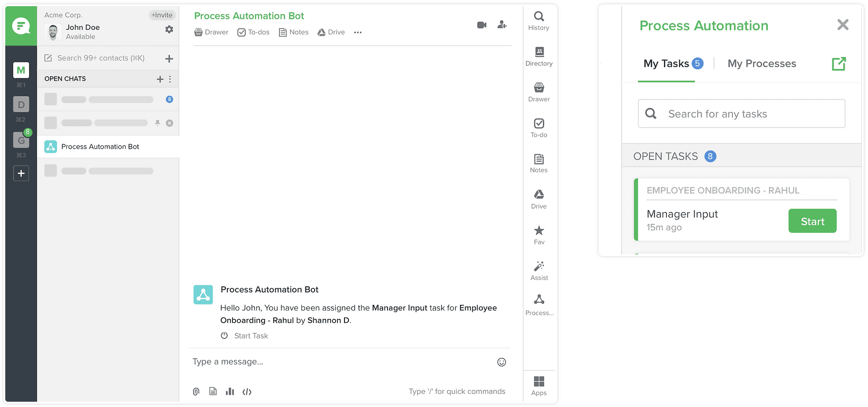Add a new open chat

(160, 79)
